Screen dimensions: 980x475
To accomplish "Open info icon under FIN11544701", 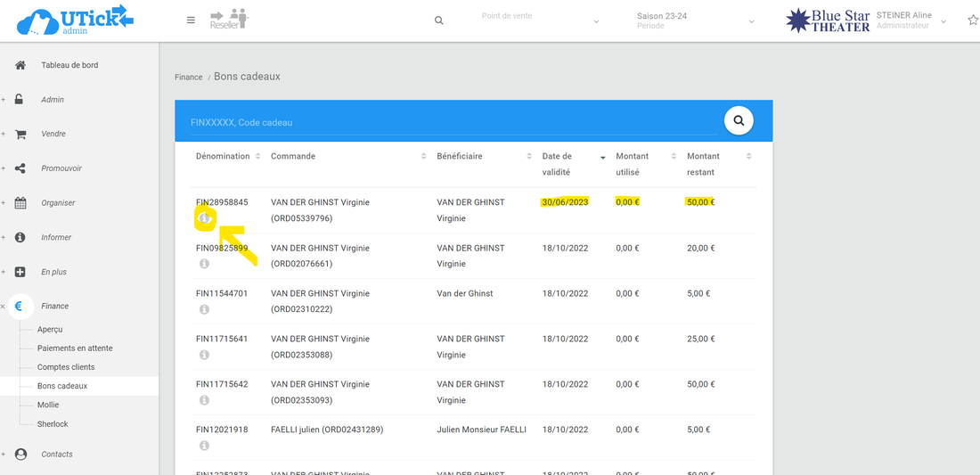I will coord(204,309).
